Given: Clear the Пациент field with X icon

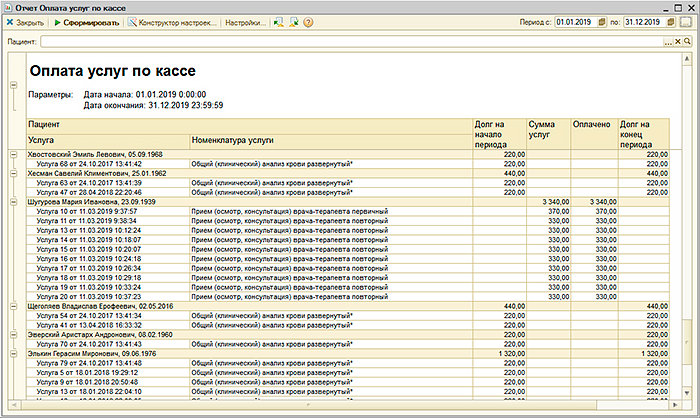Looking at the screenshot, I should point(679,43).
